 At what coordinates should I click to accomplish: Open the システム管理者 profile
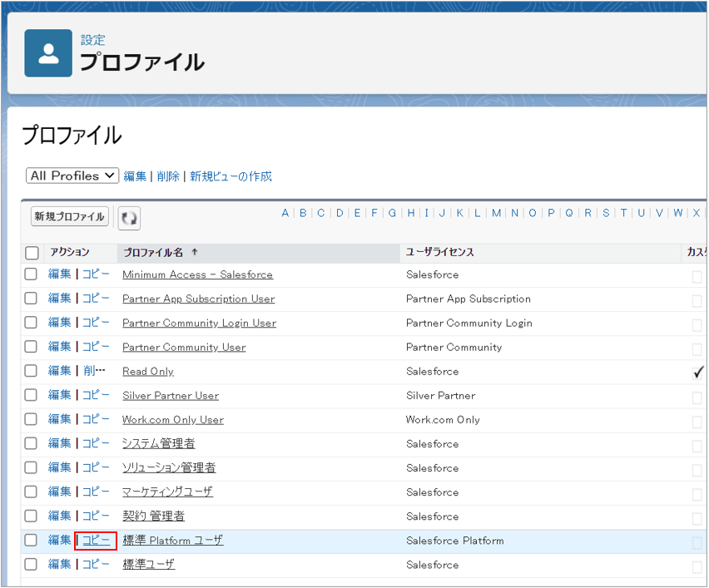tap(159, 444)
